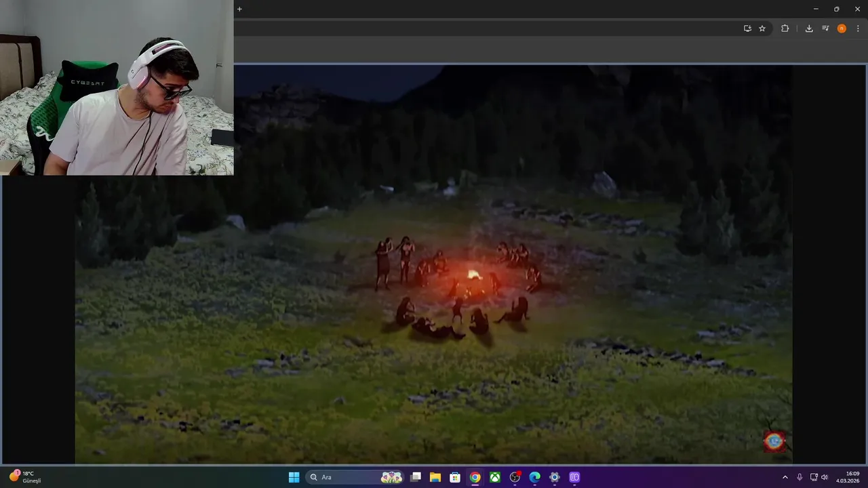Open the media controls icon in Chrome toolbar

click(x=825, y=28)
